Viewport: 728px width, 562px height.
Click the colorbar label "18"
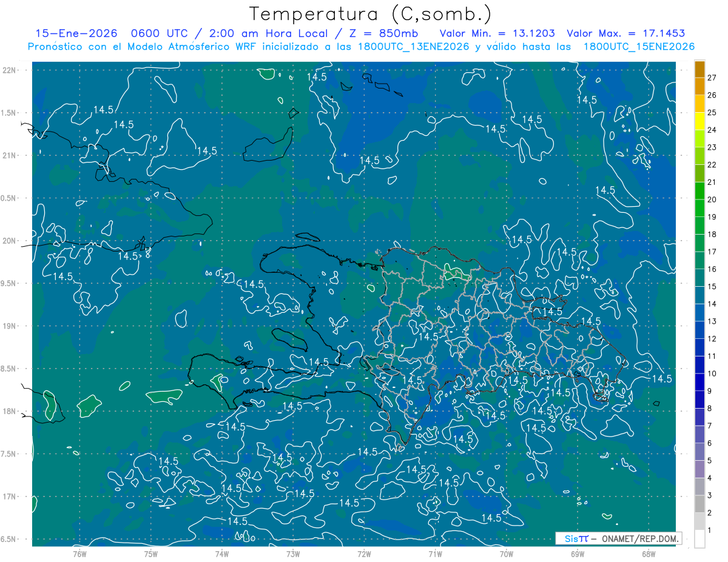(712, 234)
